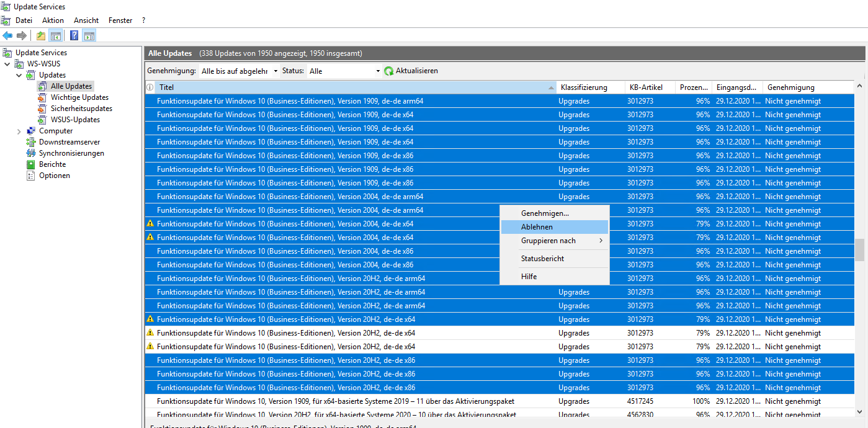Image resolution: width=868 pixels, height=428 pixels.
Task: Sort by the Eingangsd... column header
Action: [736, 87]
